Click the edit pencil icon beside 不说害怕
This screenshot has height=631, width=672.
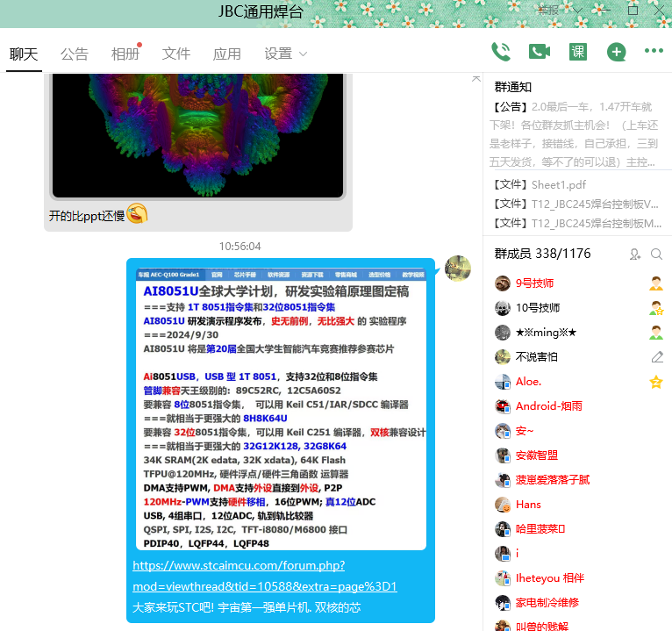pyautogui.click(x=657, y=356)
